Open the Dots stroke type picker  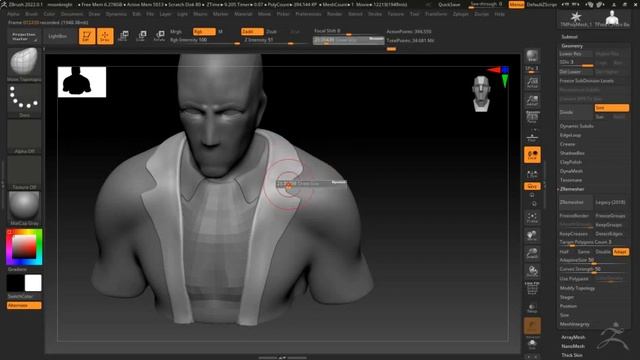pos(24,99)
